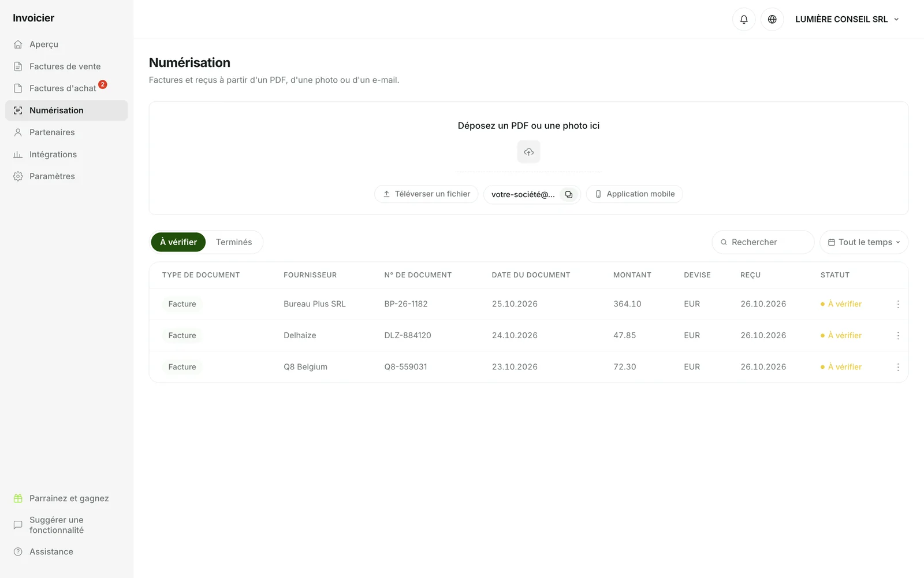Open row menu for Bureau Plus SRL

[898, 304]
